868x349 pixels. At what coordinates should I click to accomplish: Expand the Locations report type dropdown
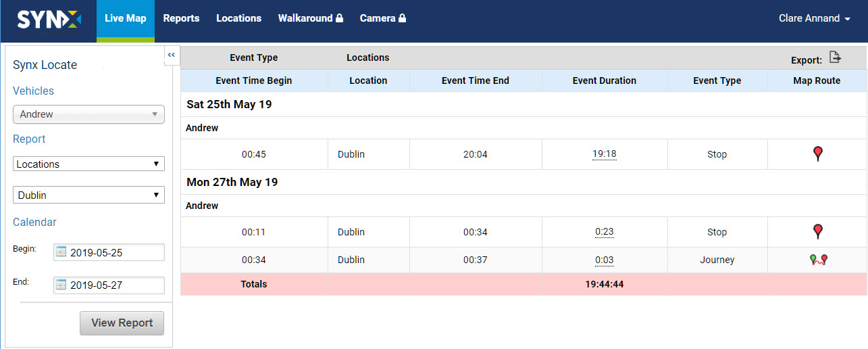(88, 164)
